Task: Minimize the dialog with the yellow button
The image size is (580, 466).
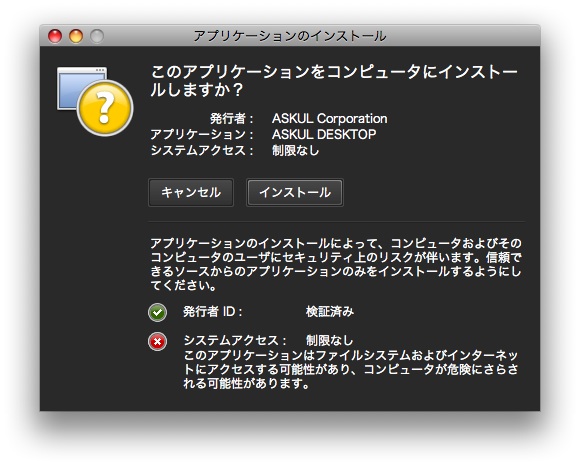Action: [x=76, y=36]
